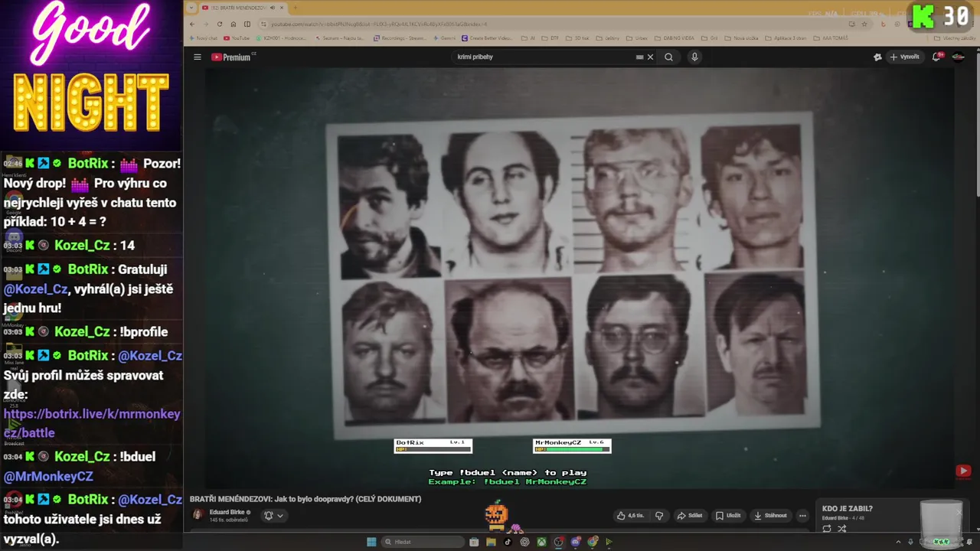Click MrMonkeyCZ health bar overlay
This screenshot has height=551, width=980.
(572, 445)
